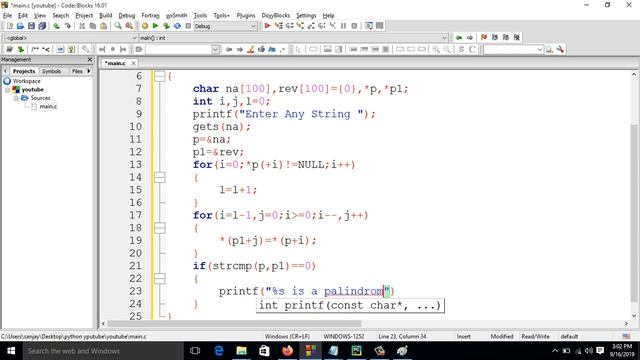Image resolution: width=640 pixels, height=360 pixels.
Task: Collapse the Sources folder node
Action: [x=16, y=98]
